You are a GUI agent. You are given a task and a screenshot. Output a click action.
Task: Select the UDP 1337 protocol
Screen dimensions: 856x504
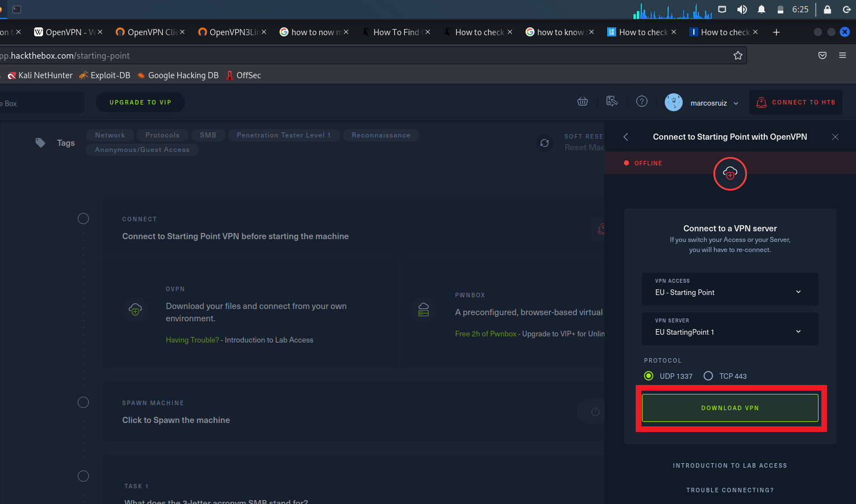pyautogui.click(x=648, y=375)
